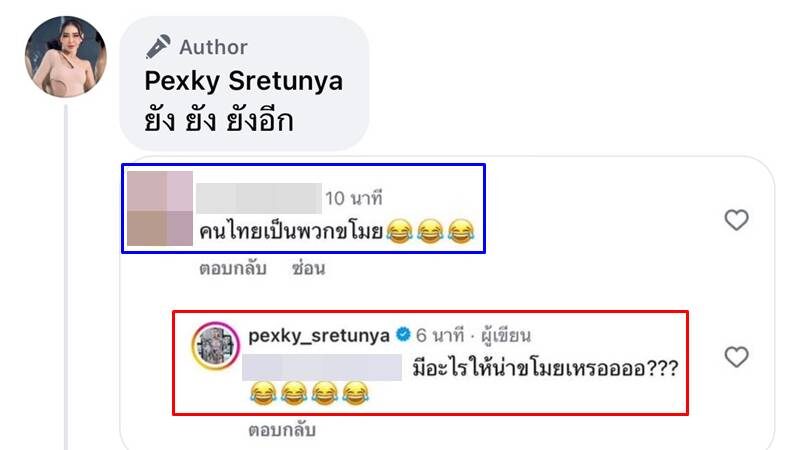Click the blue verified badge beside pexky_sretunya
This screenshot has height=450, width=800.
point(403,335)
